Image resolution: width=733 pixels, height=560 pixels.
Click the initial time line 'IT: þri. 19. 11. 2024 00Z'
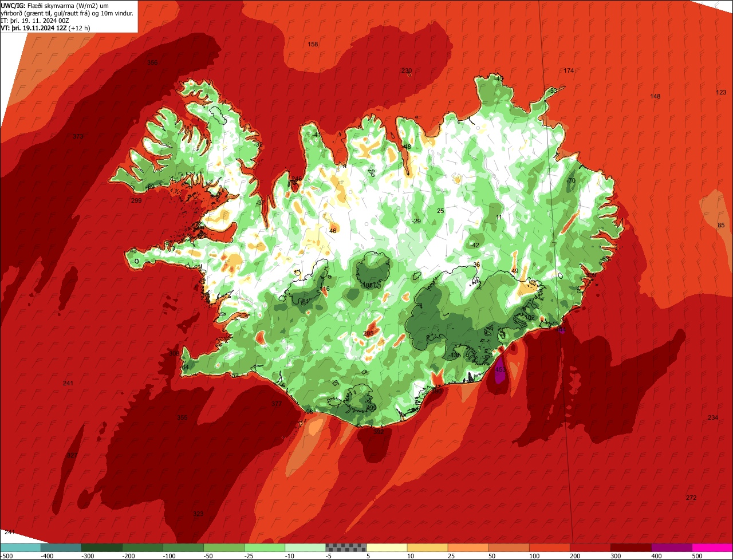click(x=35, y=21)
